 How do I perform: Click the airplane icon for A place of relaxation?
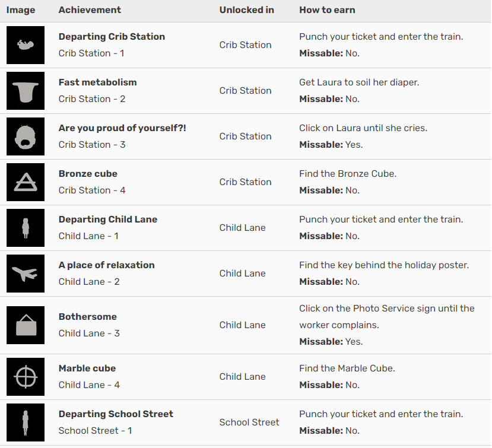tap(26, 274)
